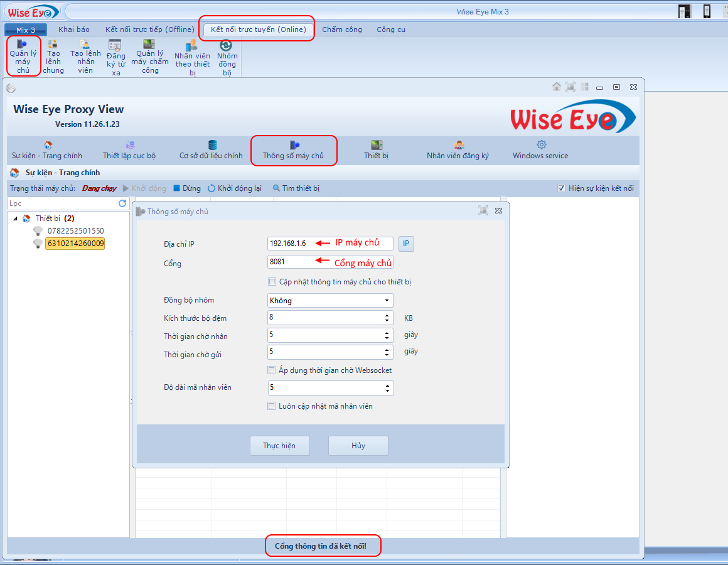Open Đồng bộ nhóm dropdown

pyautogui.click(x=387, y=301)
